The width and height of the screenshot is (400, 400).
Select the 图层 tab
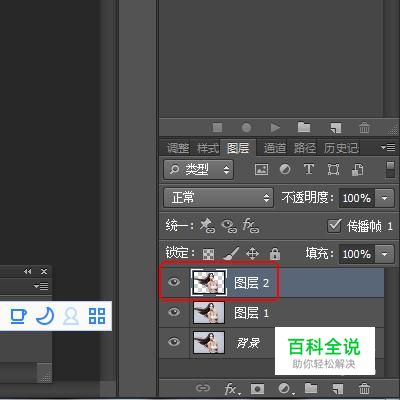[x=238, y=148]
